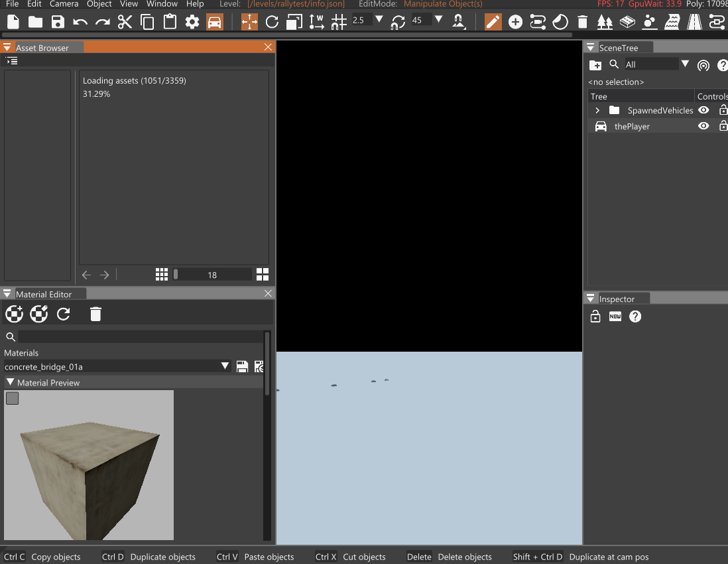Screen dimensions: 728x564
Task: Open the concrete_bridge_01a materials dropdown
Action: coord(225,366)
